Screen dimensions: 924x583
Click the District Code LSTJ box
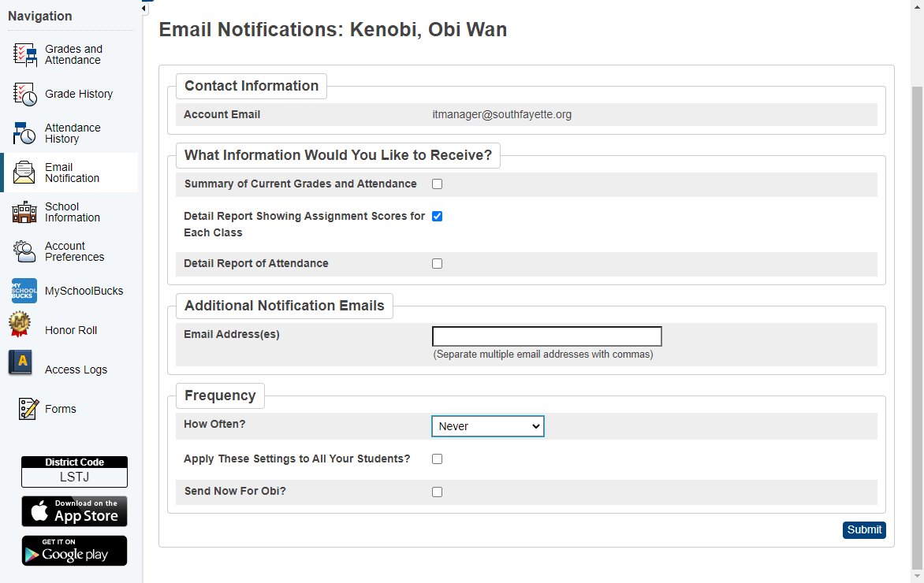tap(74, 472)
